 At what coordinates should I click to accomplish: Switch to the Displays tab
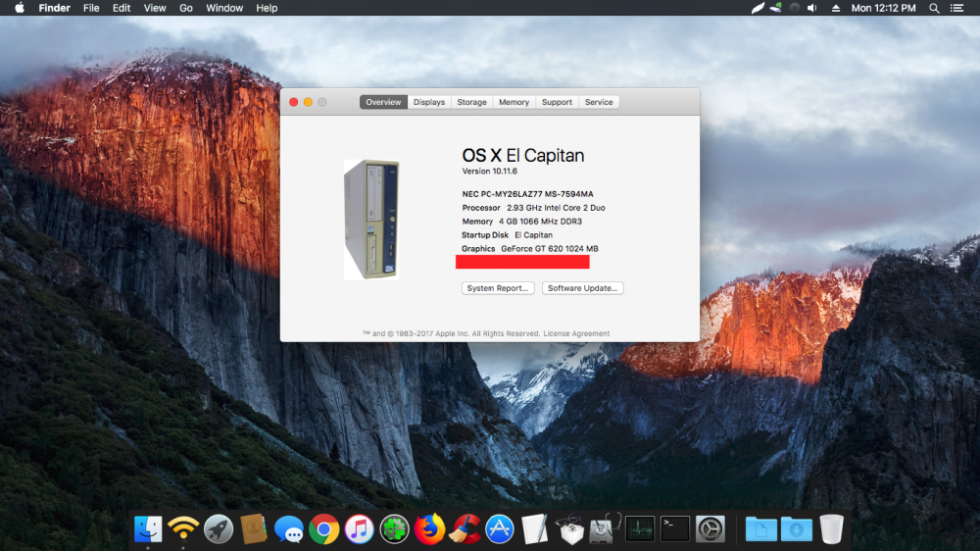(429, 102)
